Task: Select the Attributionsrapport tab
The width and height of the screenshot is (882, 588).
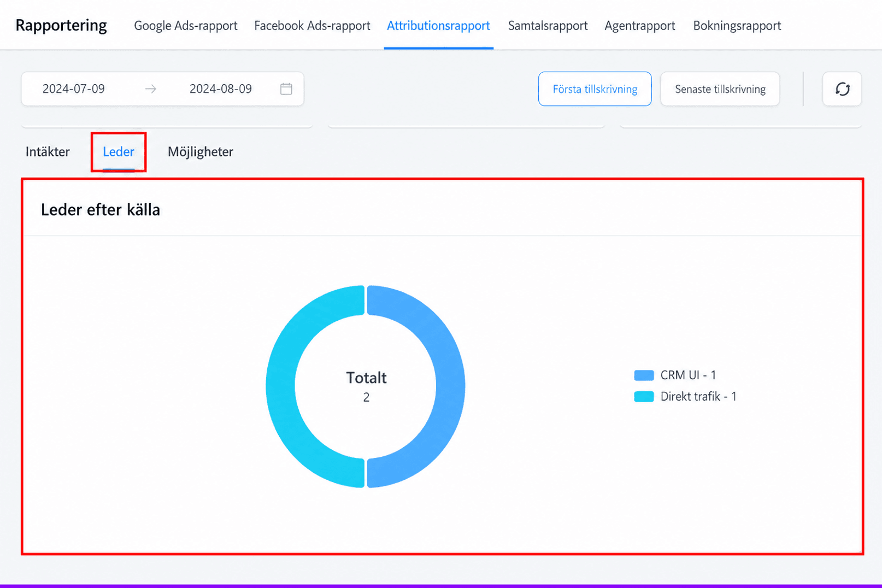Action: click(438, 26)
